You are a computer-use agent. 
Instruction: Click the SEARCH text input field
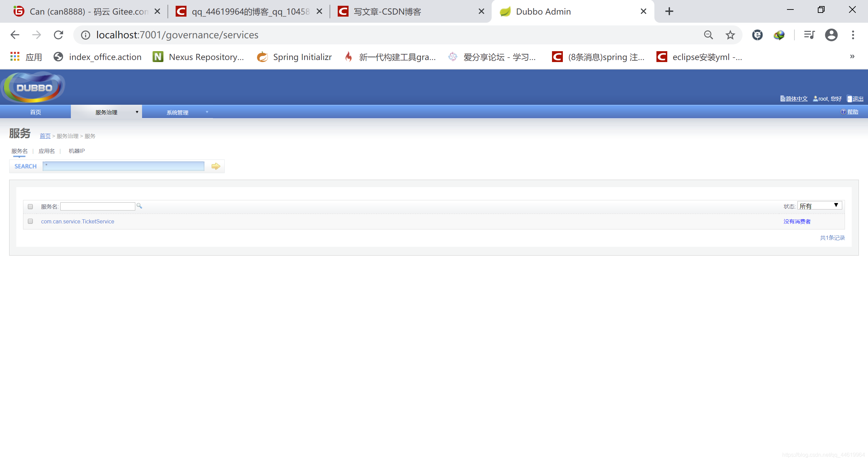coord(123,166)
